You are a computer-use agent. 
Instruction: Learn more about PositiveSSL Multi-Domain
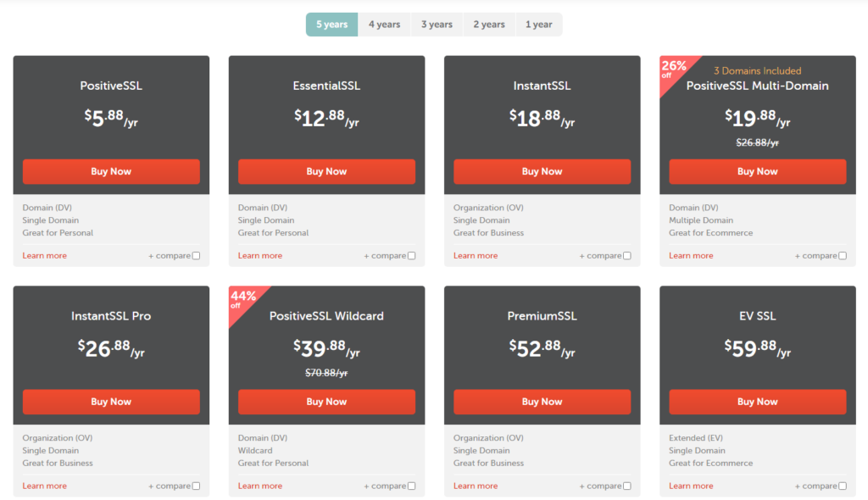tap(690, 256)
